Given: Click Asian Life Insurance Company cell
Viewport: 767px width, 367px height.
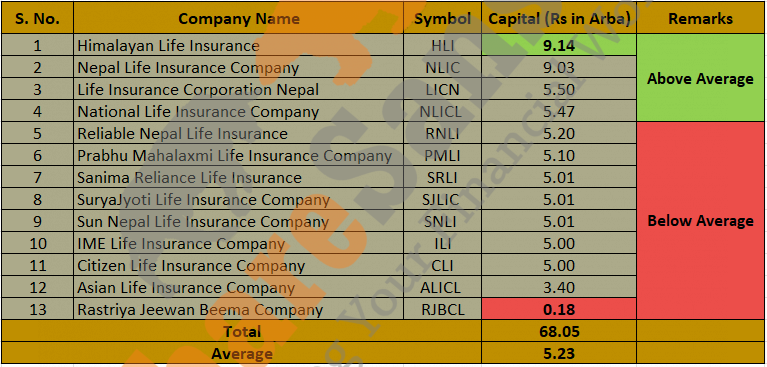Looking at the screenshot, I should coord(239,287).
